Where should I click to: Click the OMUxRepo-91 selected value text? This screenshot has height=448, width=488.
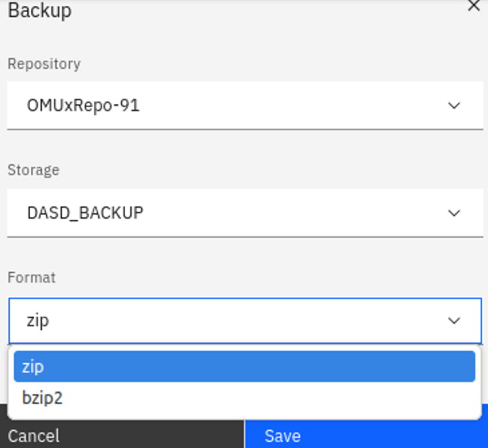[83, 105]
